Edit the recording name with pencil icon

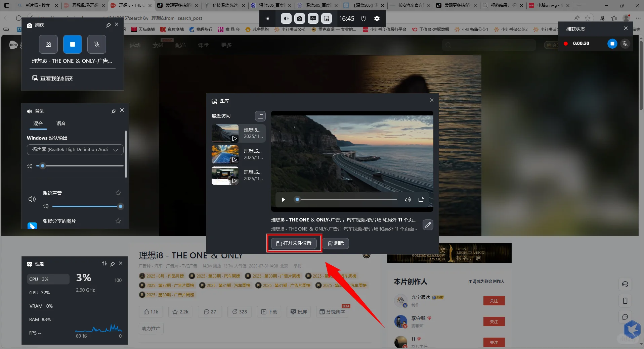point(428,225)
